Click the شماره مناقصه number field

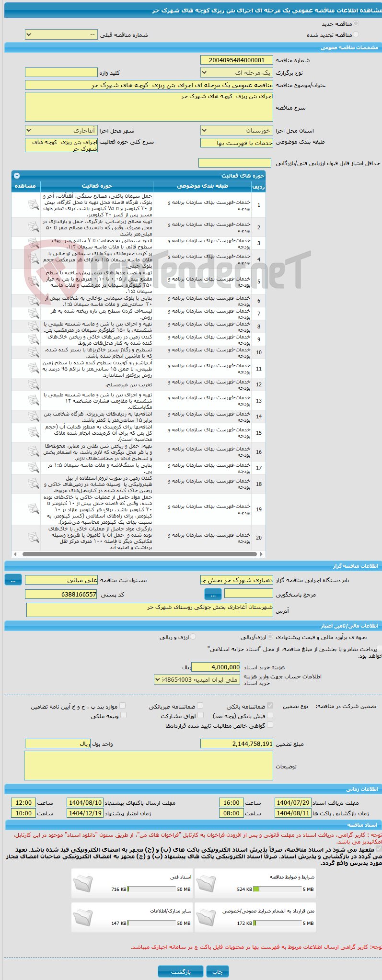(x=237, y=60)
